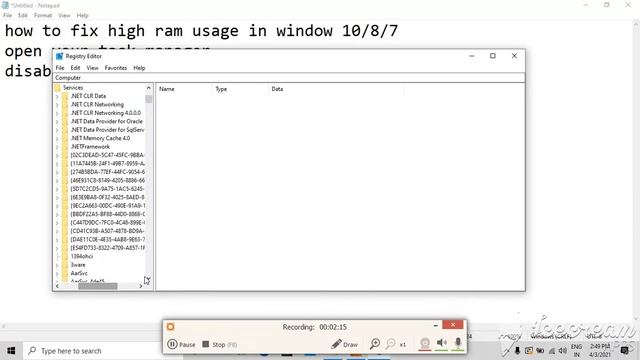Click the folder icon beside AarSvc

click(x=65, y=273)
